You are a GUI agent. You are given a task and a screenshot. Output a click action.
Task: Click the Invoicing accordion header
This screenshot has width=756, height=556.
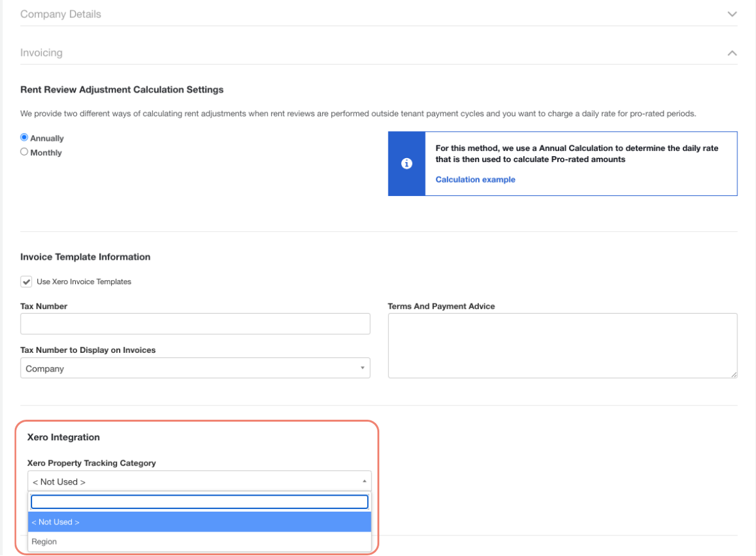(x=379, y=53)
